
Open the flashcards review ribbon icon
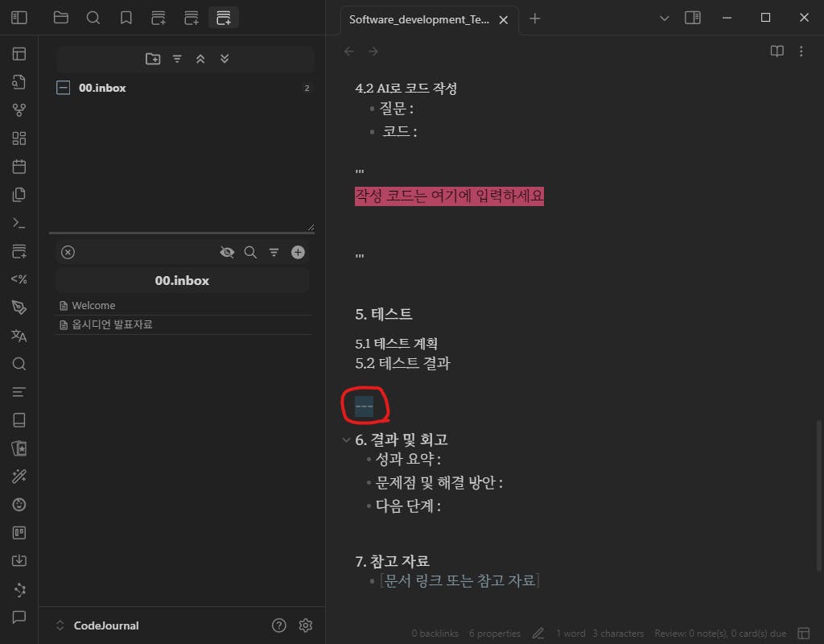click(19, 448)
